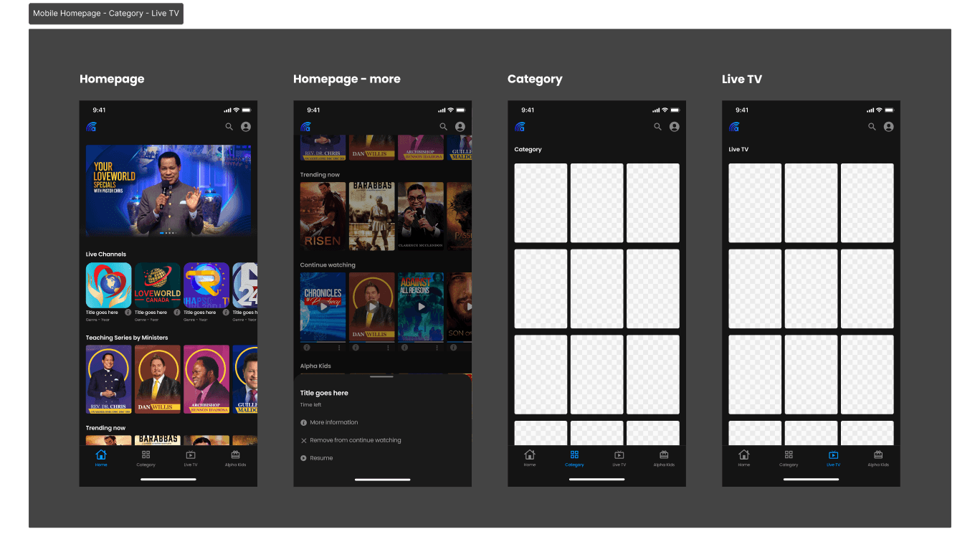Viewport: 980px width, 557px height.
Task: Select Live TV tab on the Category screen
Action: click(619, 459)
